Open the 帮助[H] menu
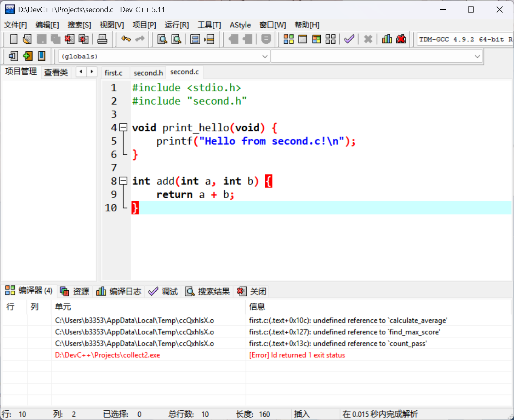This screenshot has width=514, height=420. (307, 25)
